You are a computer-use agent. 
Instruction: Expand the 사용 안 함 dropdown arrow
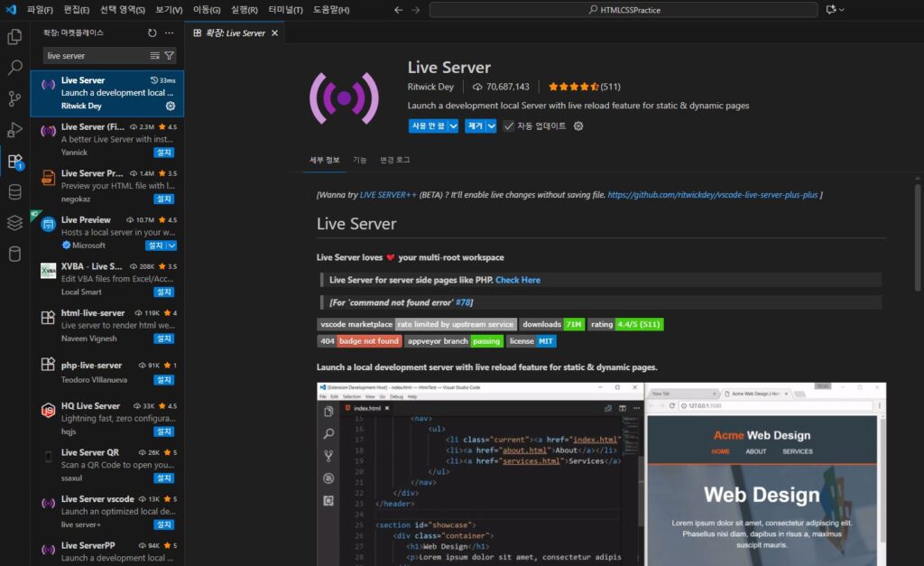[x=453, y=127]
